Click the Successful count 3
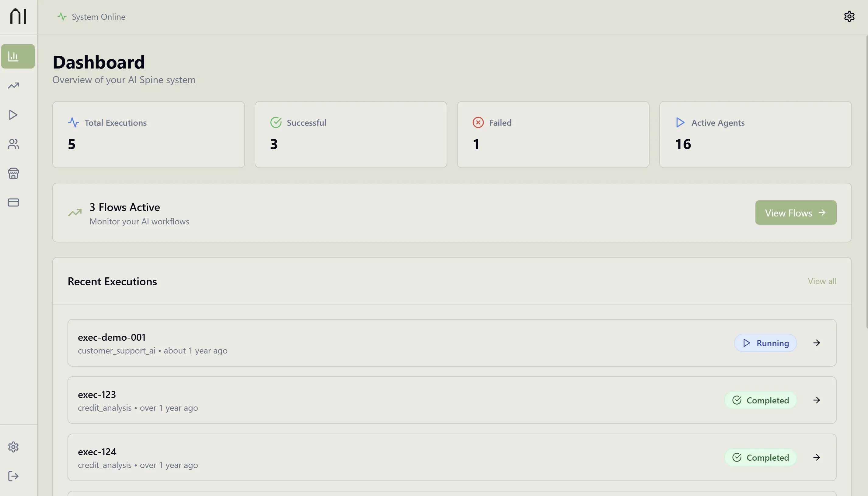 point(274,144)
